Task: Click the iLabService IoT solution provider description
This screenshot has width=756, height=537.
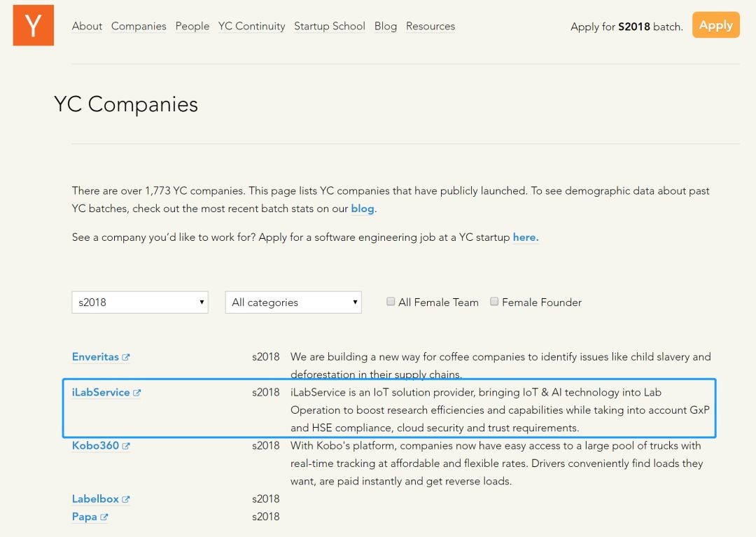Action: tap(500, 410)
